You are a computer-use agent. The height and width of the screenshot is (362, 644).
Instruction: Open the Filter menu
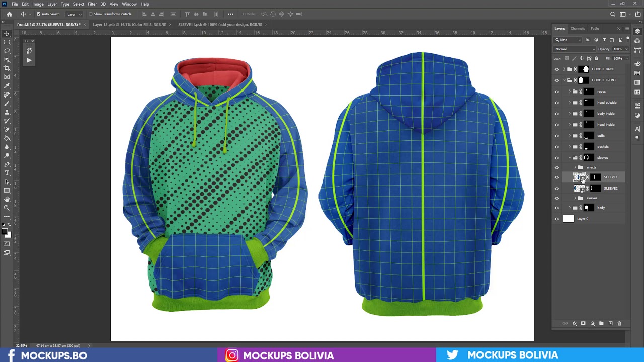pos(92,4)
